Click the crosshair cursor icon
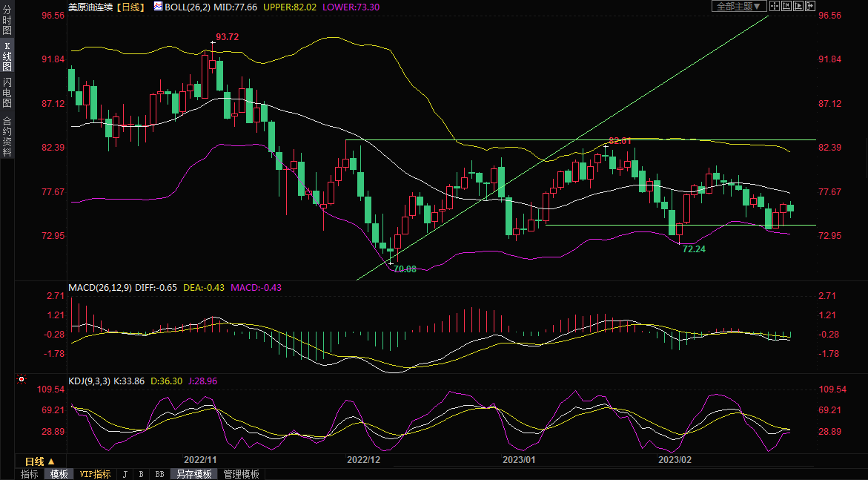 coord(775,6)
